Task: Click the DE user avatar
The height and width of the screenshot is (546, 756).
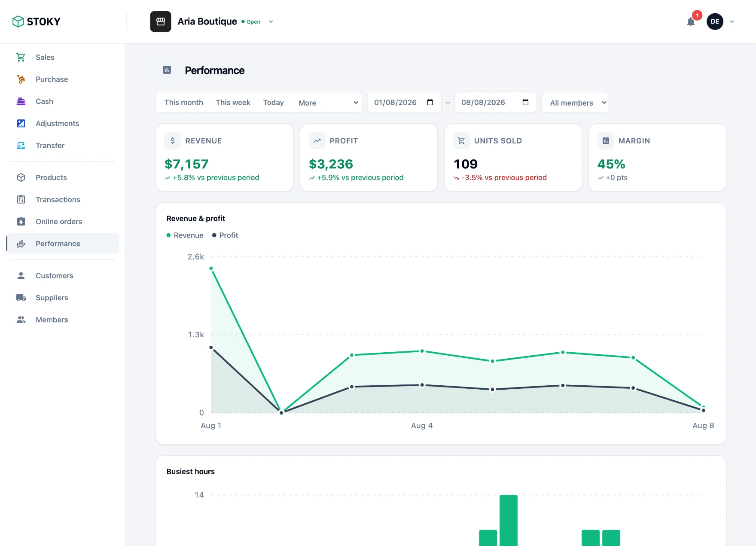Action: click(x=715, y=21)
